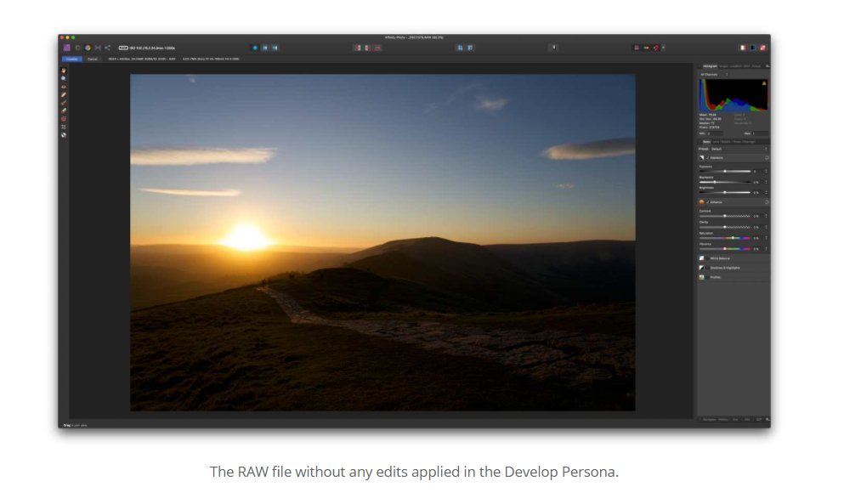
Task: Switch to the Lens tab
Action: click(716, 142)
